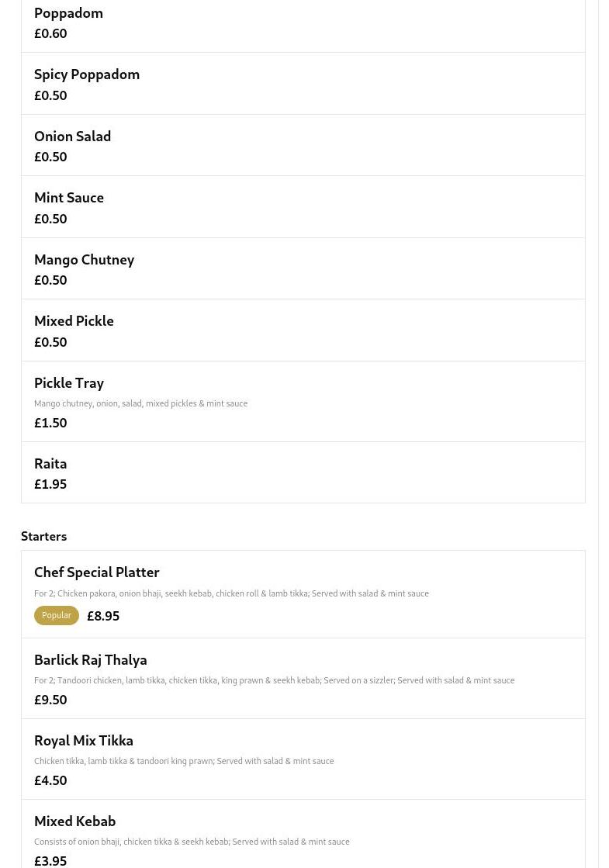Viewport: 609px width, 868px height.
Task: Click the £1.50 price on Pickle Tray
Action: coord(50,423)
